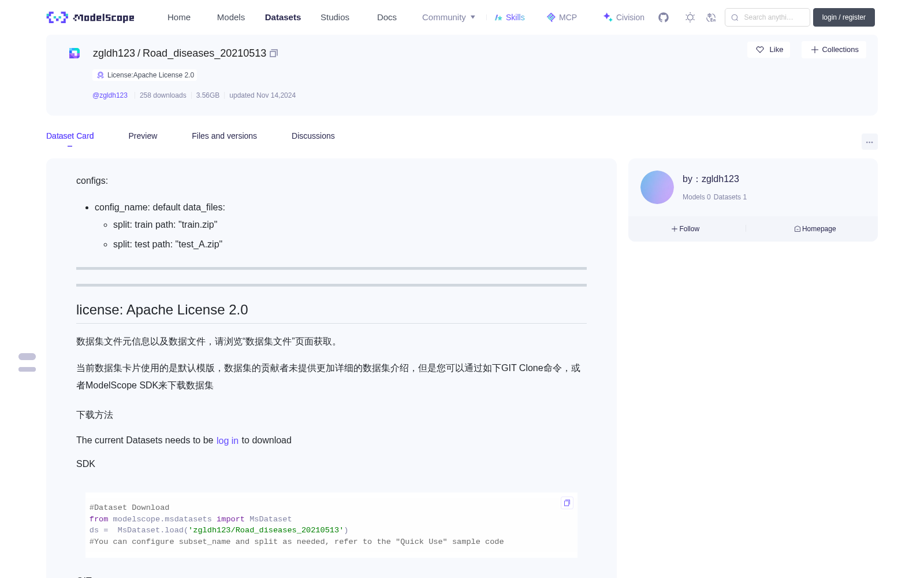The height and width of the screenshot is (578, 924).
Task: Focus the search input field
Action: tap(767, 17)
